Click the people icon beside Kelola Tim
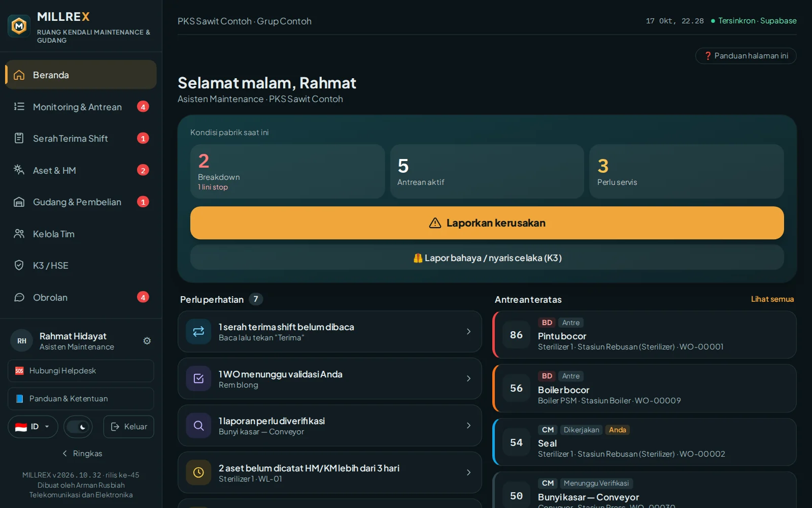The image size is (812, 508). (19, 234)
